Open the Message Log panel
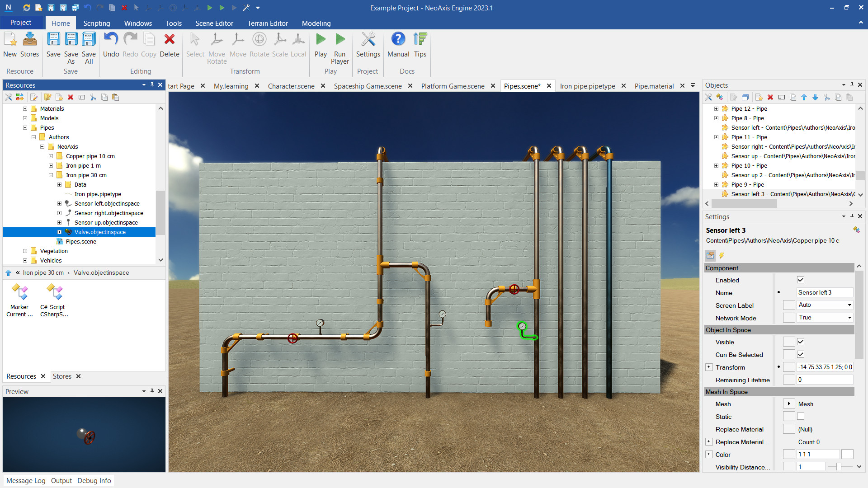The width and height of the screenshot is (868, 488). point(26,481)
